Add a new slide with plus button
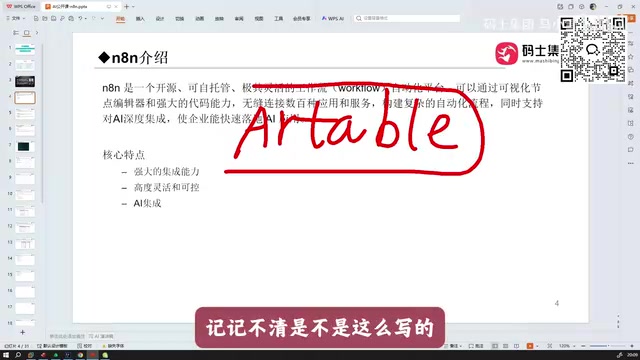640x360 pixels. (22, 332)
